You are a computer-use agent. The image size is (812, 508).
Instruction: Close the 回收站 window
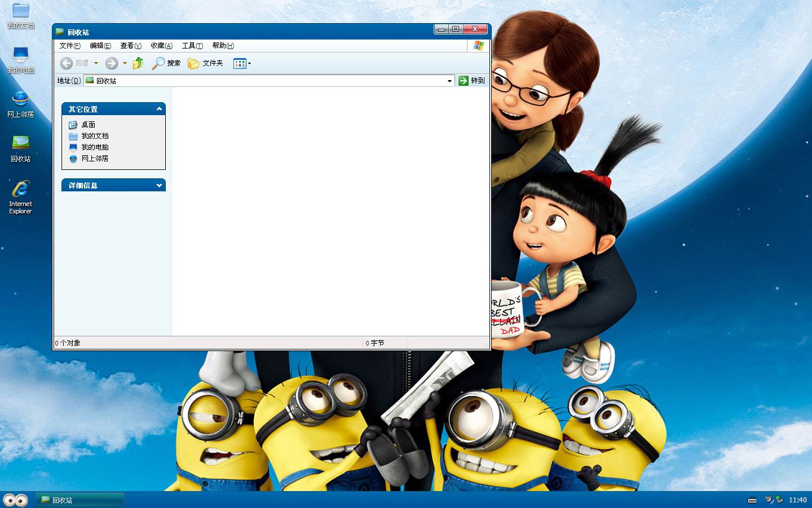pyautogui.click(x=475, y=29)
